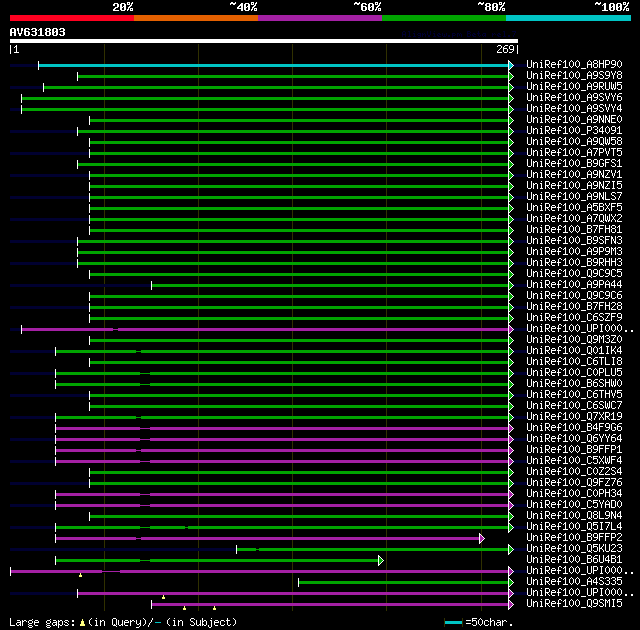Select the UniRef100_A5BXF5 label
640x630 pixels.
[574, 208]
